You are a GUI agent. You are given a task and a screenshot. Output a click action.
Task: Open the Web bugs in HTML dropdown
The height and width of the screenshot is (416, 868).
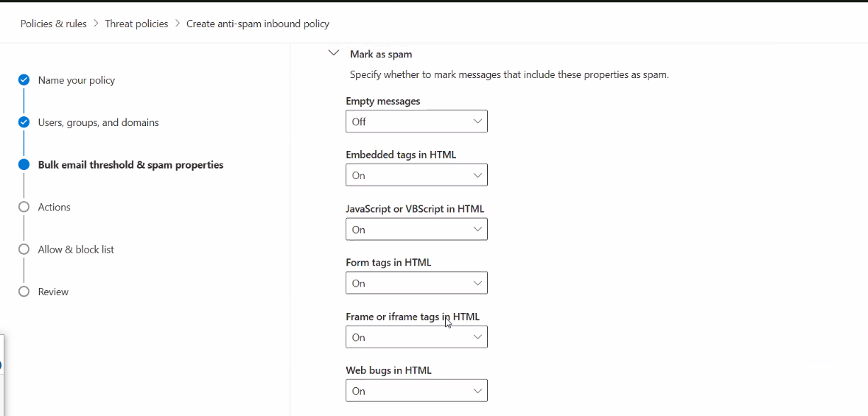click(416, 390)
